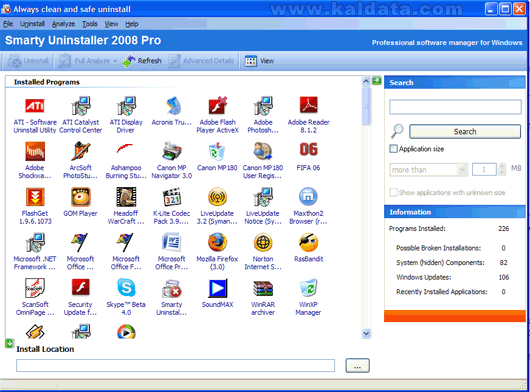This screenshot has height=392, width=530.
Task: Click the size value field showing 1
Action: pyautogui.click(x=484, y=169)
